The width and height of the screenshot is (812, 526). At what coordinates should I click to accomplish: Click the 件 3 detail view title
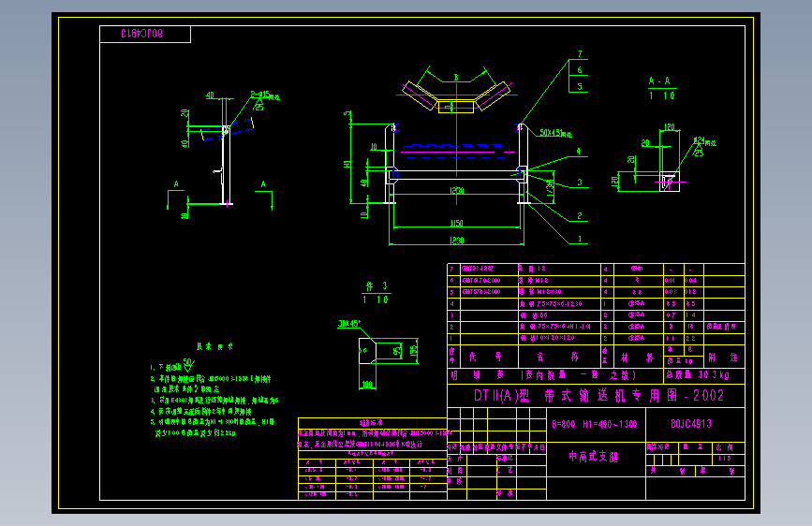[x=376, y=285]
